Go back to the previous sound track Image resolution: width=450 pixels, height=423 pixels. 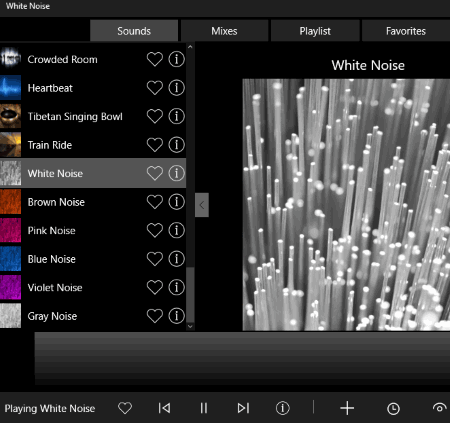[x=164, y=408]
